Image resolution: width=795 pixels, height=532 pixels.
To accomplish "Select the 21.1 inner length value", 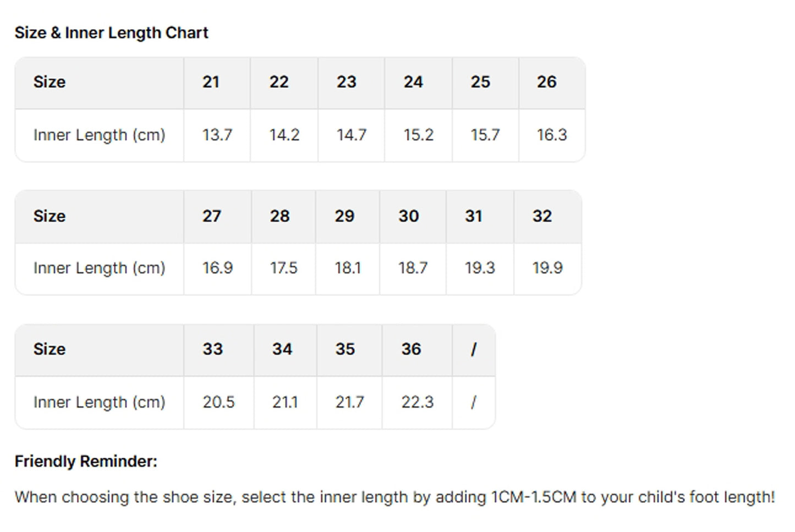I will (x=284, y=402).
